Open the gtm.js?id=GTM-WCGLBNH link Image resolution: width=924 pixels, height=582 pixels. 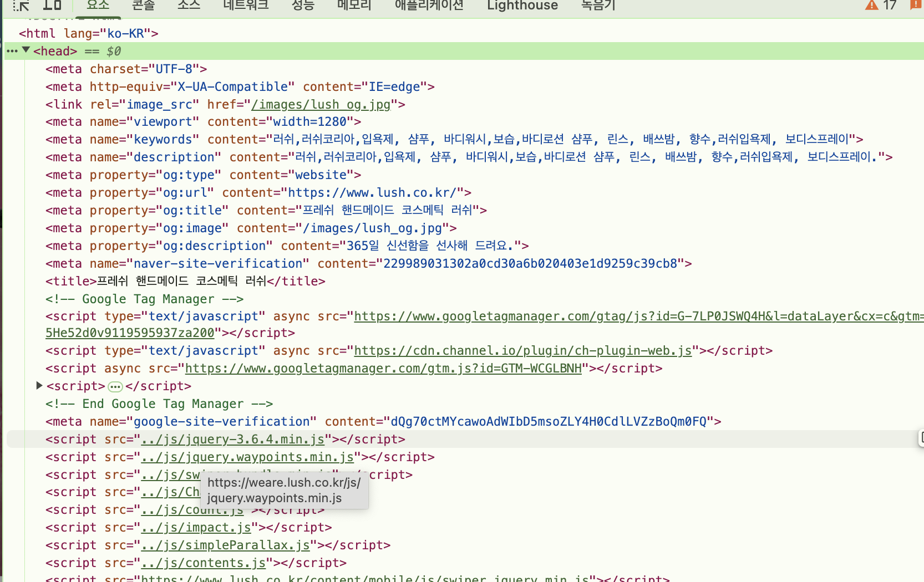[383, 368]
